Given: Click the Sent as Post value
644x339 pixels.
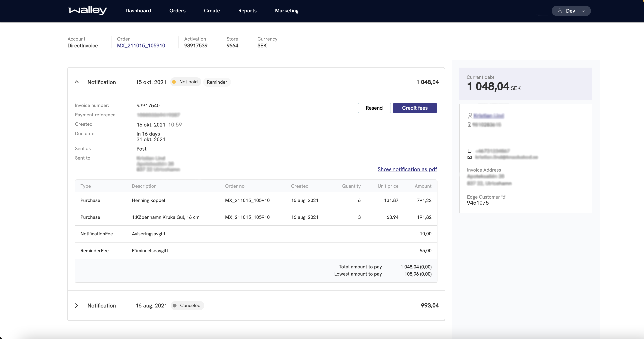Looking at the screenshot, I should point(141,149).
